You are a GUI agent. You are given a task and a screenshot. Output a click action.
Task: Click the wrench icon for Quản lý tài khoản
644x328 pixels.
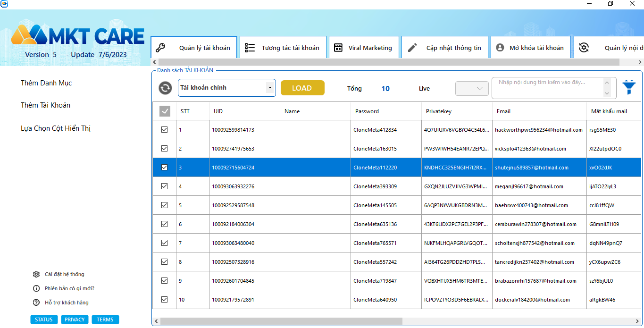tap(160, 48)
